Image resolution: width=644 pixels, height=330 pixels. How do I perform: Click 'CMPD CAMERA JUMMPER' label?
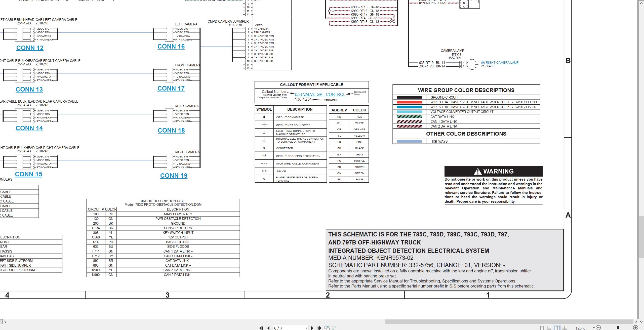228,21
